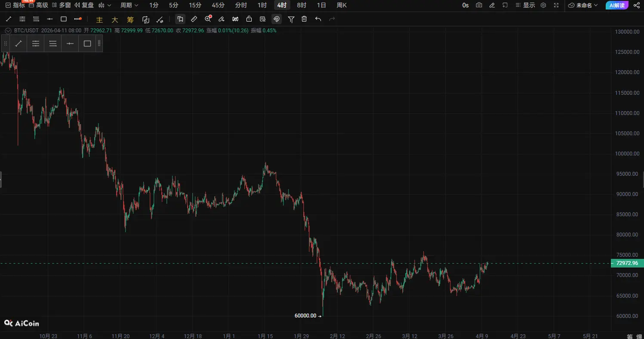Image resolution: width=644 pixels, height=339 pixels.
Task: Click the candlestick comparison icon
Action: (x=235, y=19)
